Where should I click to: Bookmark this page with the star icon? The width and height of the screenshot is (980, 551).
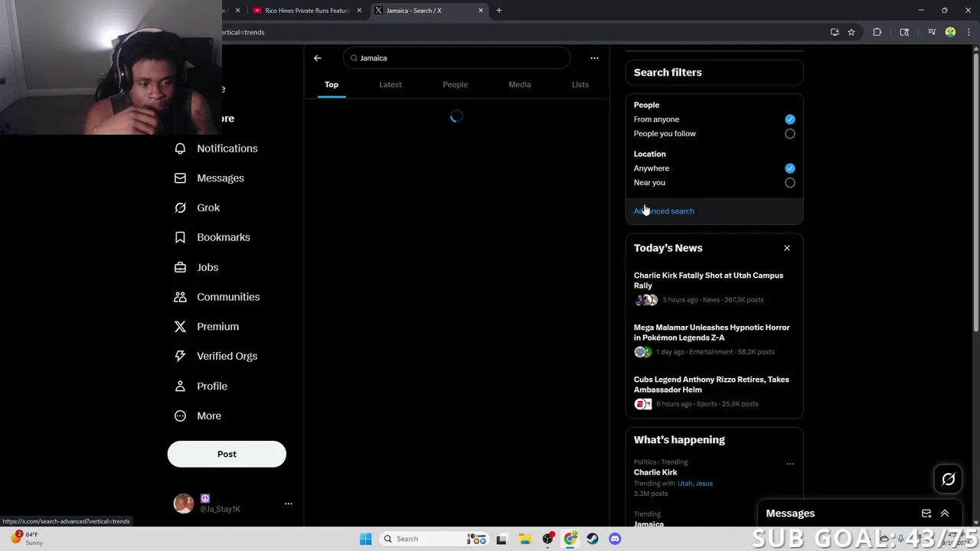851,32
